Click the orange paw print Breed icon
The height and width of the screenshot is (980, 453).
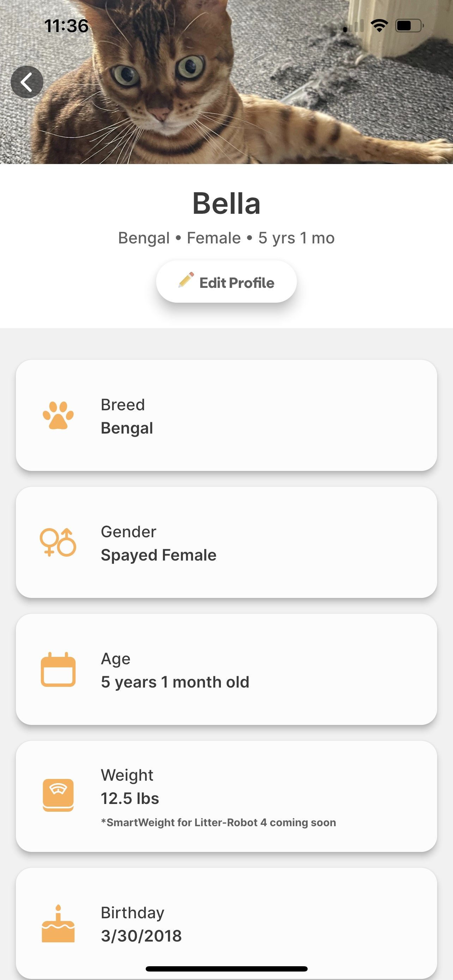[x=58, y=416]
